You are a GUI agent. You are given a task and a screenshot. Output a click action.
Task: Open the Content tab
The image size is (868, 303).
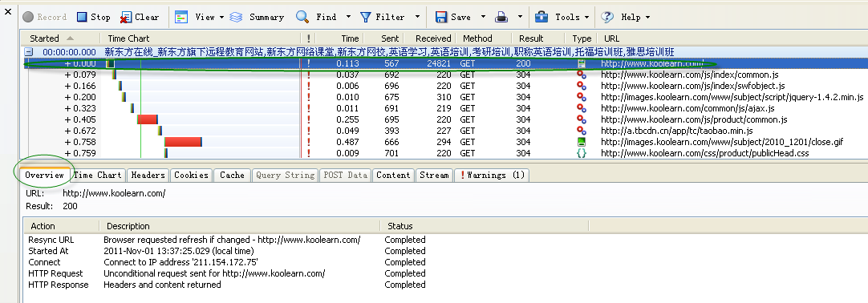click(x=393, y=176)
